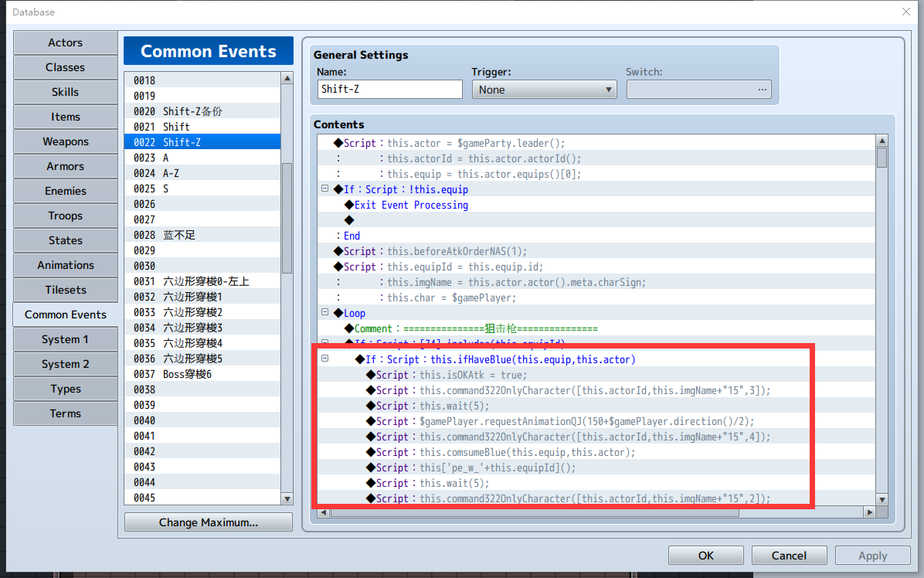Image resolution: width=924 pixels, height=578 pixels.
Task: Open the Animations tab
Action: 66,265
